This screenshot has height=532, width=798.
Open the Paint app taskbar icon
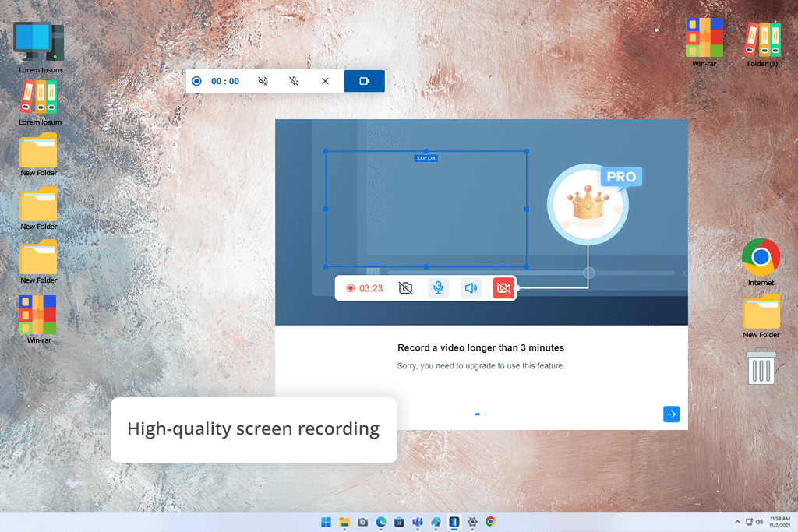pos(436,522)
